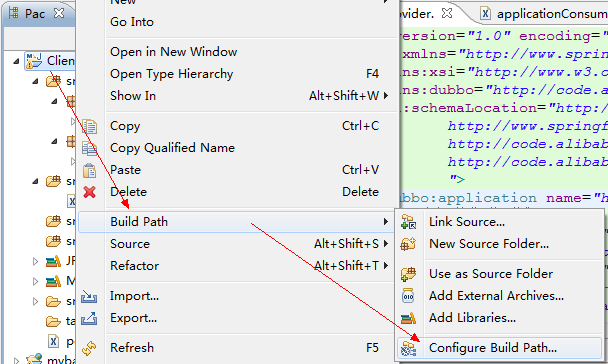Click the New Source Folder icon
Viewport: 608px width, 364px height.
pos(408,244)
